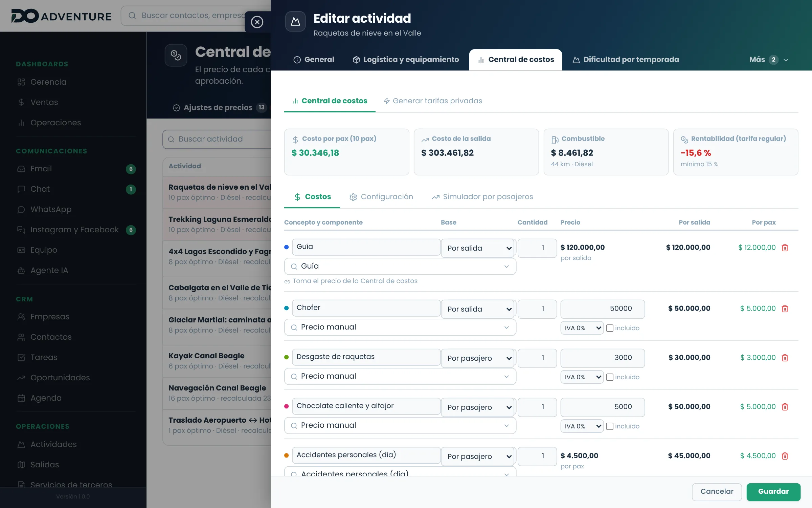The height and width of the screenshot is (508, 812).
Task: Open IVA 0% dropdown for Chocolate caliente
Action: [x=582, y=426]
